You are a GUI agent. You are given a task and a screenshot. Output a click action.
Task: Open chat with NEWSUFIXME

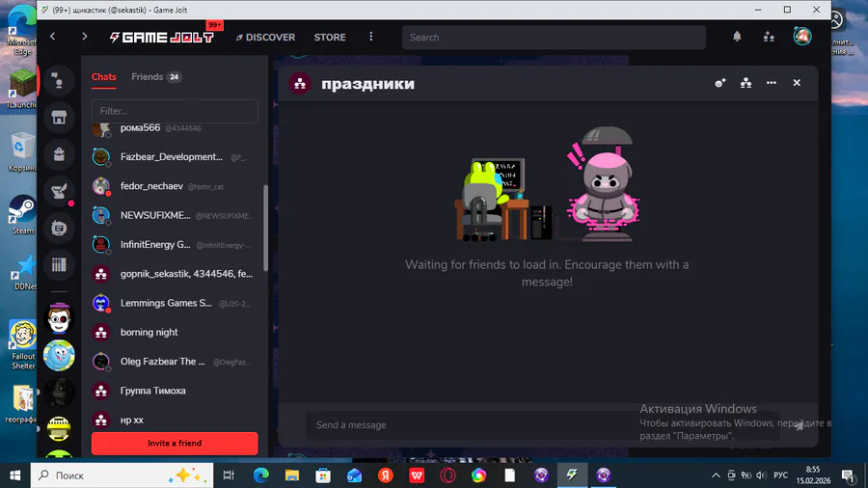click(175, 216)
